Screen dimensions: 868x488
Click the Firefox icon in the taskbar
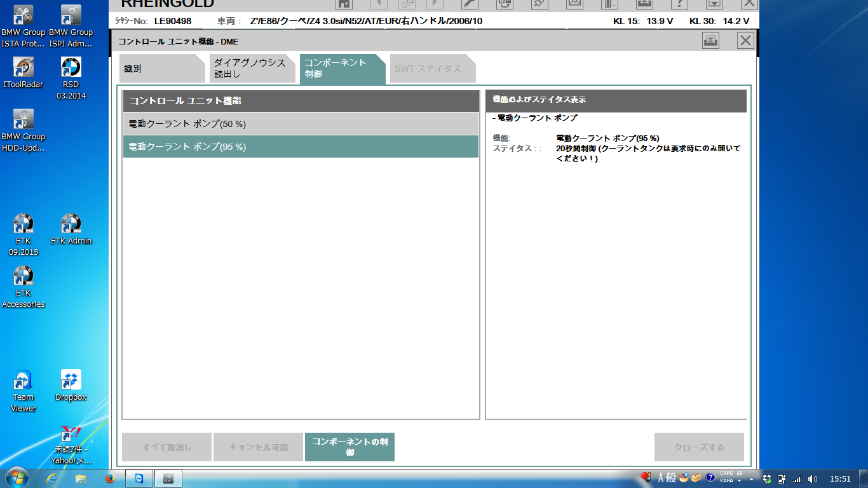tap(109, 478)
